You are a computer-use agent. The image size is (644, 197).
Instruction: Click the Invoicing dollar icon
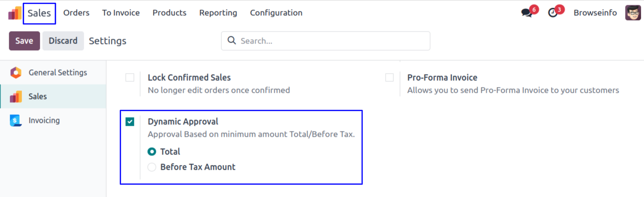point(16,120)
